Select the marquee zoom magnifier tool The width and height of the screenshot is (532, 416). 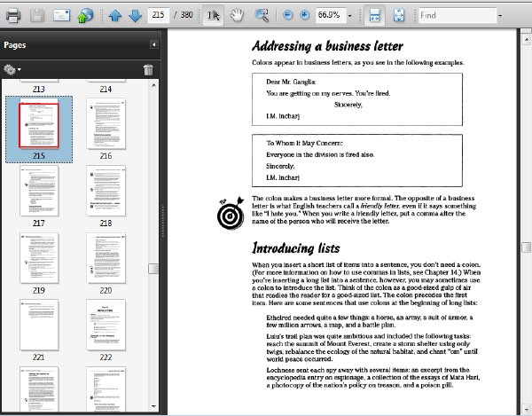pos(262,15)
